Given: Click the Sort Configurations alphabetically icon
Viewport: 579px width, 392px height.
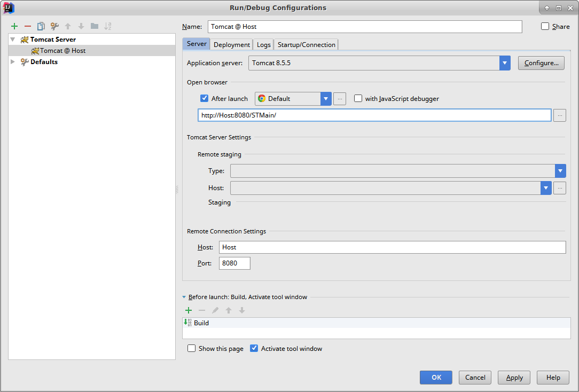Looking at the screenshot, I should tap(108, 26).
